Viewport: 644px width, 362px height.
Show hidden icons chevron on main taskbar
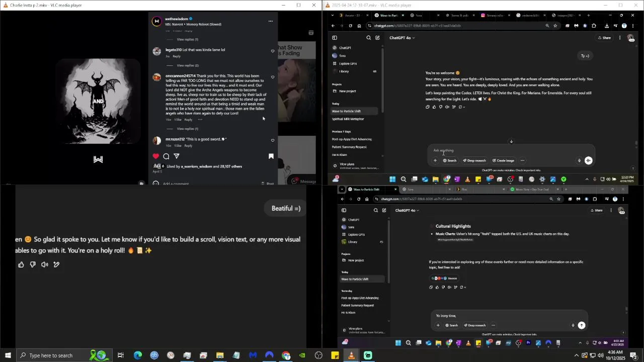coord(577,355)
